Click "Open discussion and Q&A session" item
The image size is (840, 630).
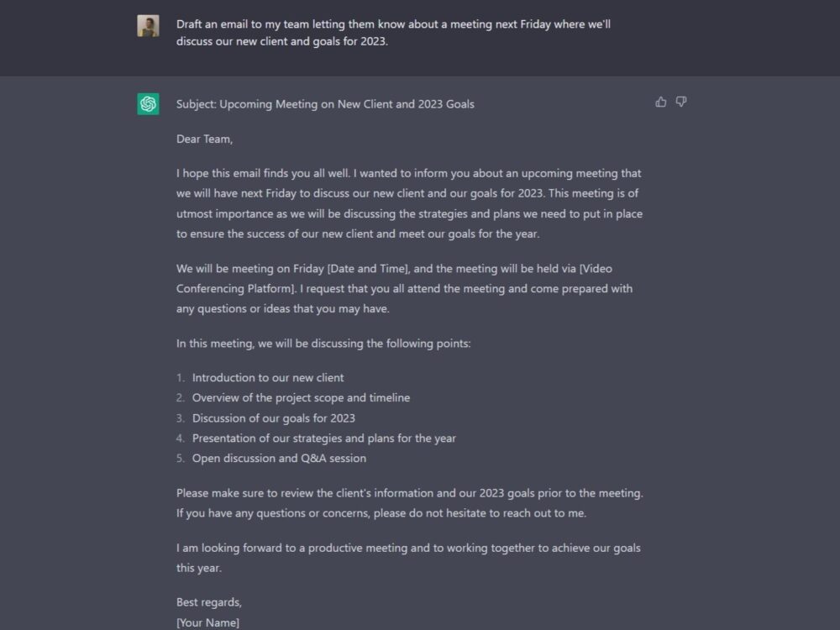[279, 459]
